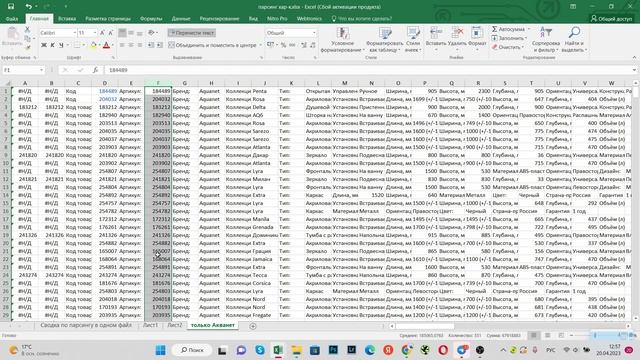Click the Format Painter brush icon
This screenshot has height=360, width=640.
tap(27, 47)
